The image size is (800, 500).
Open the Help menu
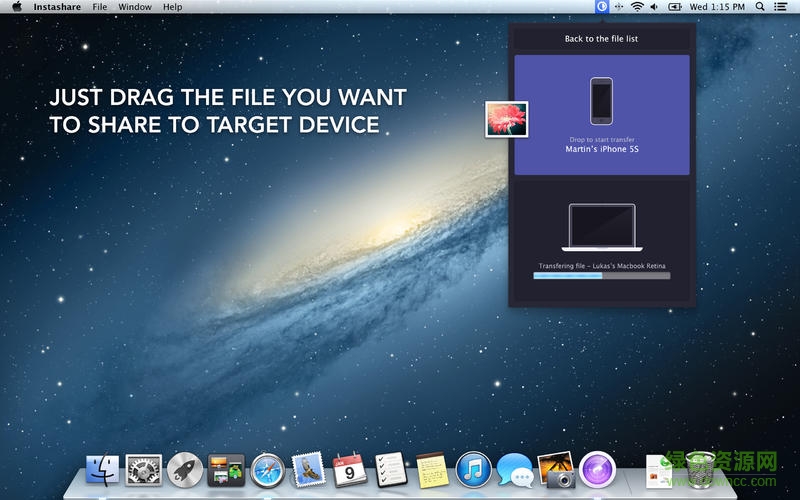click(x=173, y=7)
